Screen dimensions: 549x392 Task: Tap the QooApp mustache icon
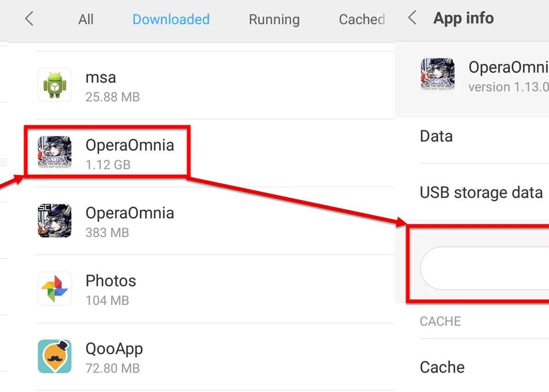tap(54, 356)
